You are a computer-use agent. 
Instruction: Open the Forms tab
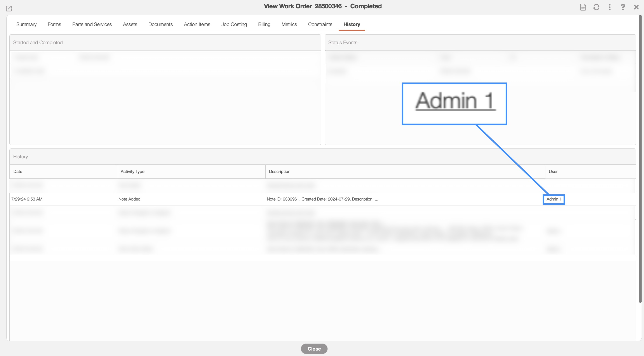click(54, 24)
